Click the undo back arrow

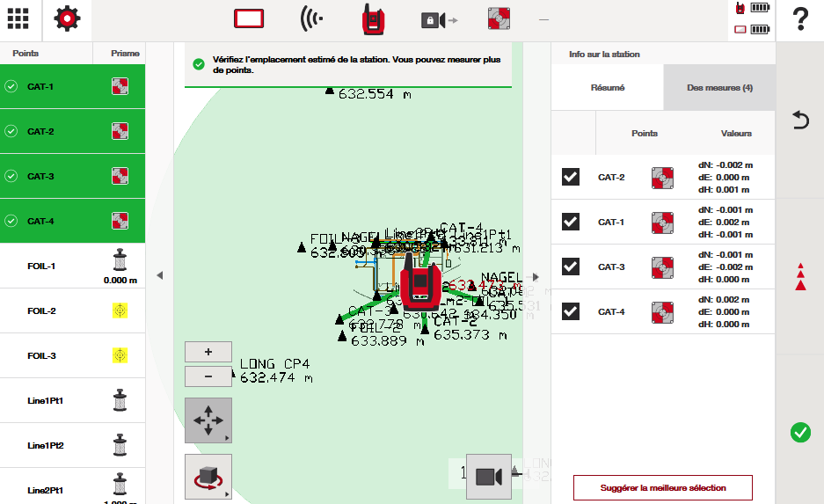point(800,121)
